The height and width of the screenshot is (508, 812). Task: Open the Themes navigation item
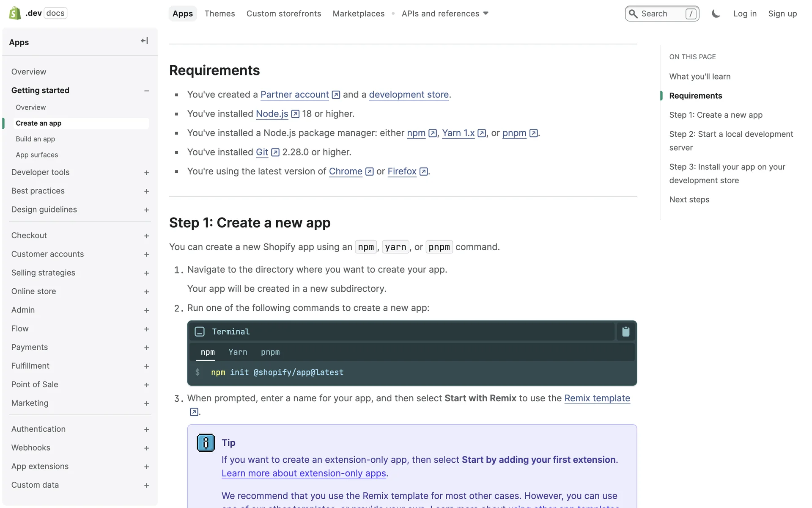pos(219,14)
